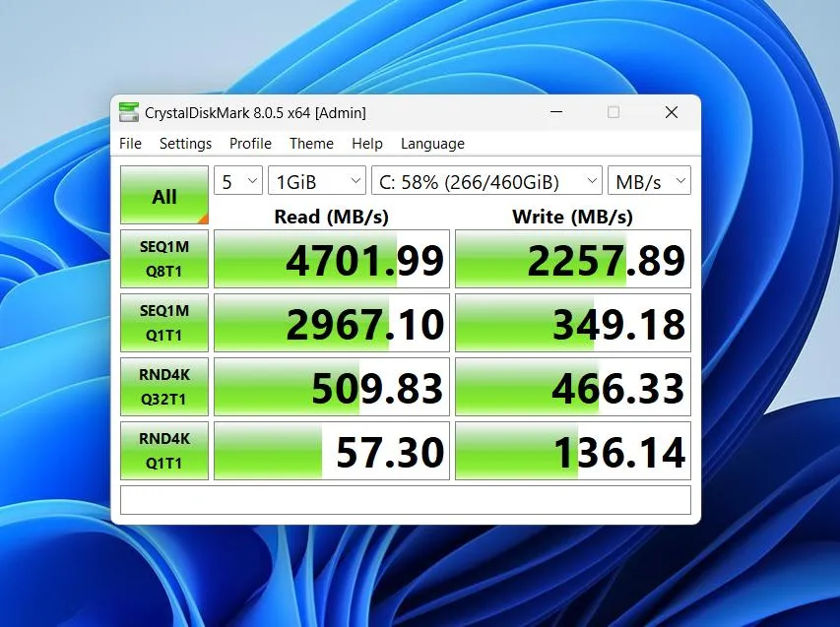
Task: Expand the 1GiB test size dropdown
Action: [x=317, y=180]
